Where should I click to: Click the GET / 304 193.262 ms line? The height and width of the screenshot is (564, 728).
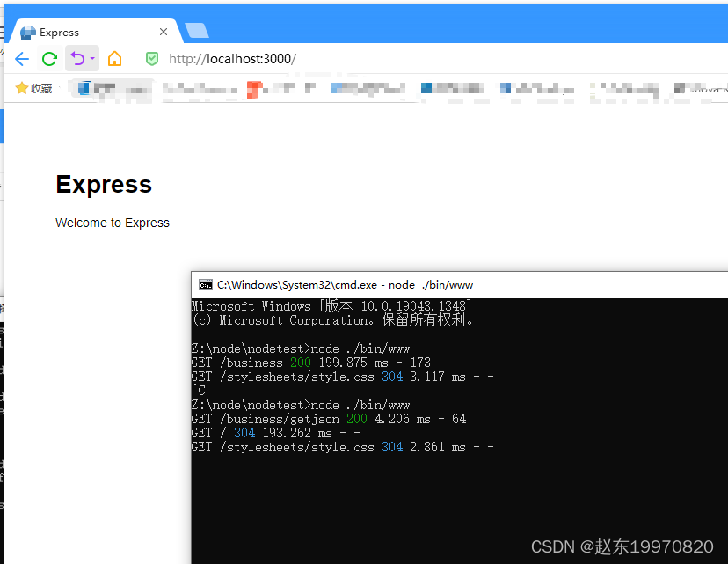pyautogui.click(x=276, y=433)
